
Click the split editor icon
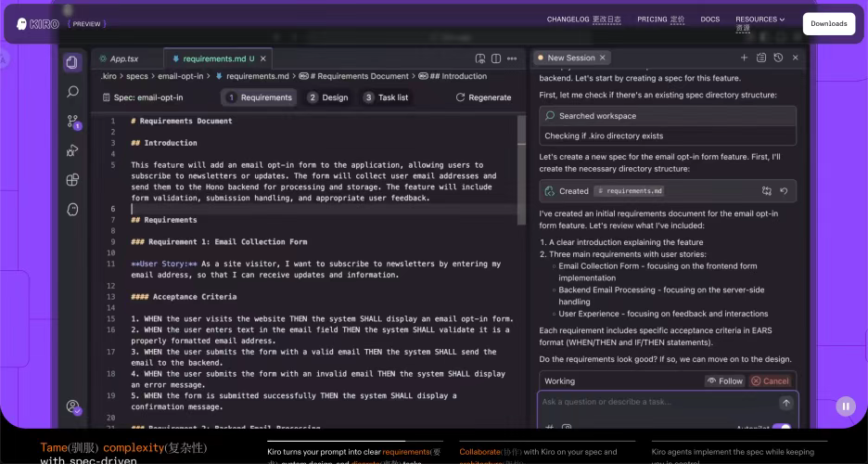pos(498,58)
